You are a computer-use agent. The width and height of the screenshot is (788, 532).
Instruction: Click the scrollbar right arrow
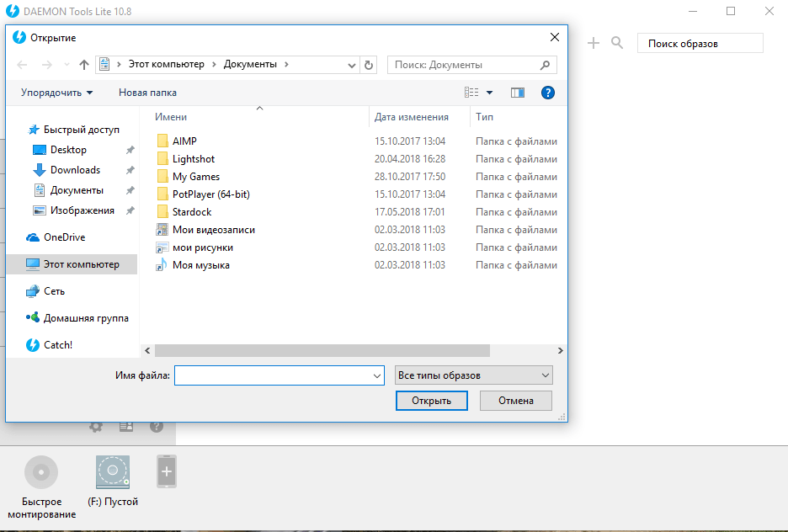561,351
